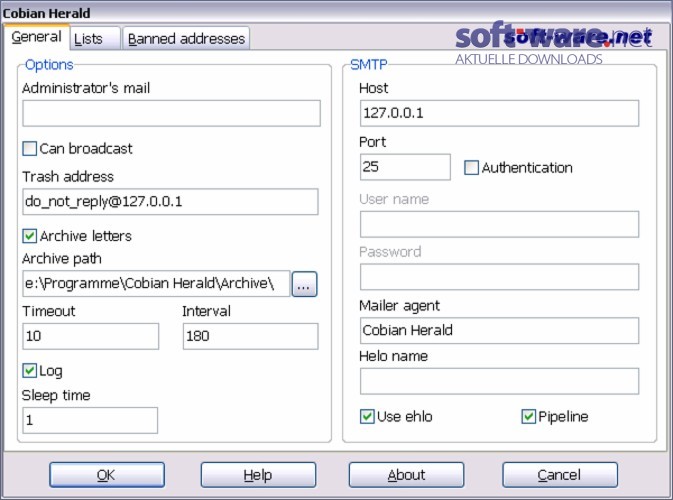The height and width of the screenshot is (500, 673).
Task: Switch to the General tab
Action: point(36,37)
